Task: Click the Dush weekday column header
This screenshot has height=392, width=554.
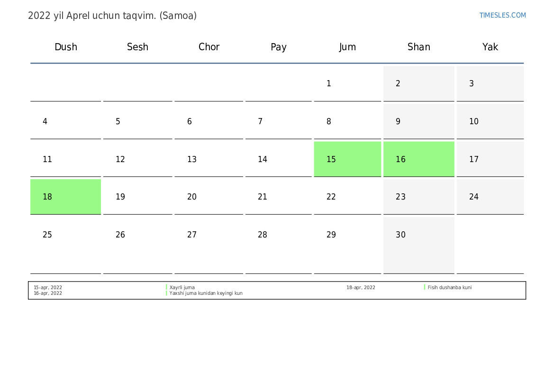Action: click(x=66, y=47)
